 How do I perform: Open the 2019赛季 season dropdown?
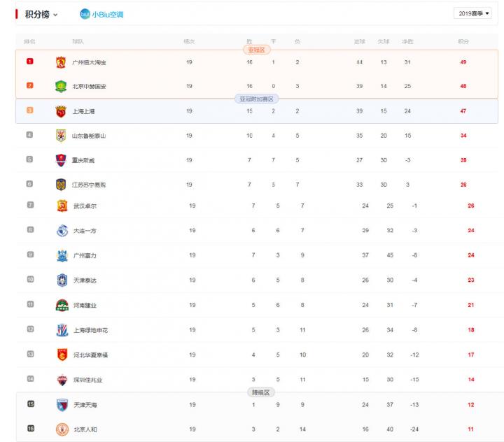475,13
